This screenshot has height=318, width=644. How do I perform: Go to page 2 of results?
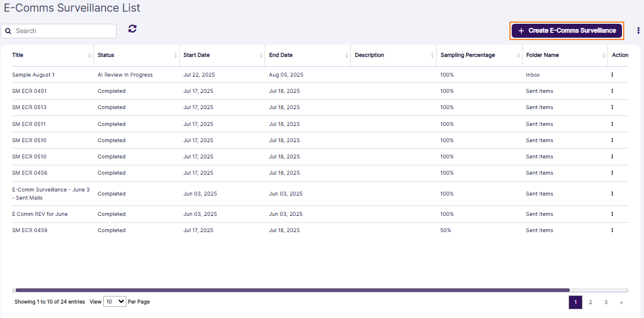(590, 302)
